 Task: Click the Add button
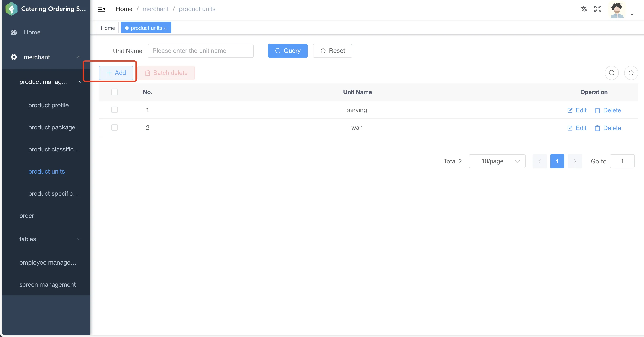[116, 73]
